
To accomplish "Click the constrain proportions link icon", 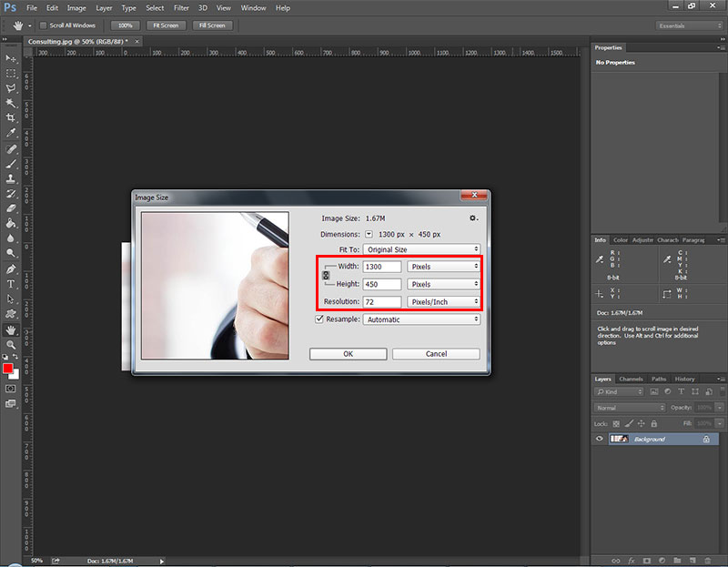I will (326, 275).
